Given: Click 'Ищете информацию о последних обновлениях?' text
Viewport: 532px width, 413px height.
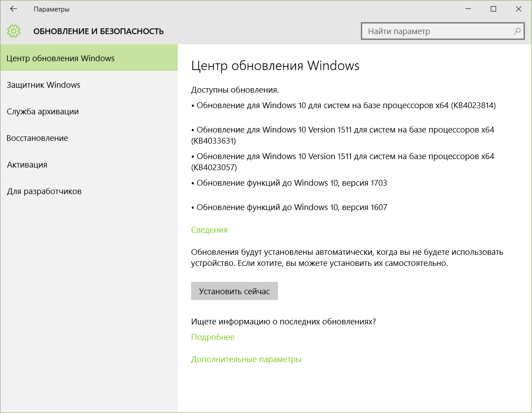Looking at the screenshot, I should click(283, 322).
